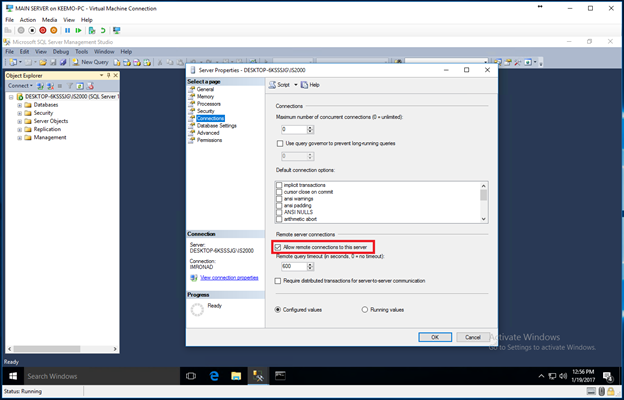
Task: Open Object Explorer window position dropdown arrow
Action: pyautogui.click(x=101, y=75)
